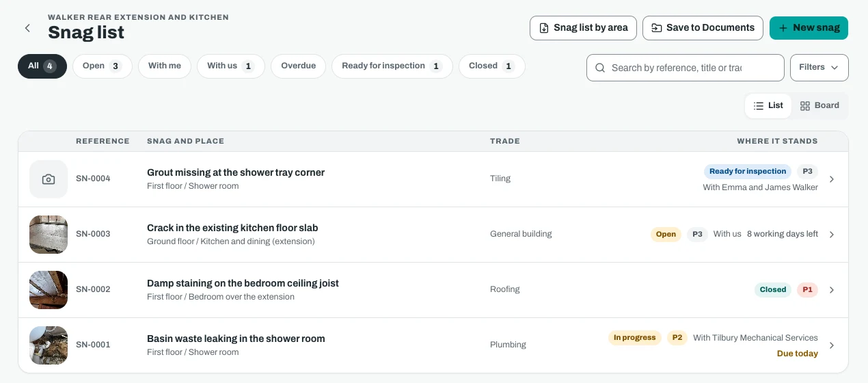Select the Open filter tab
The width and height of the screenshot is (868, 383).
pyautogui.click(x=102, y=66)
